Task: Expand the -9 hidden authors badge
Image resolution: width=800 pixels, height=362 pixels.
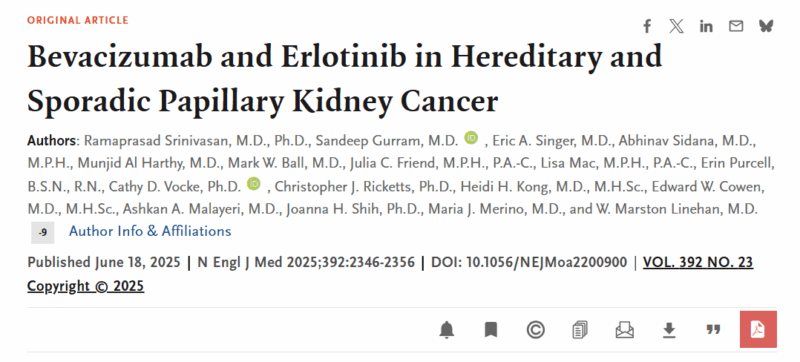Action: [x=42, y=232]
